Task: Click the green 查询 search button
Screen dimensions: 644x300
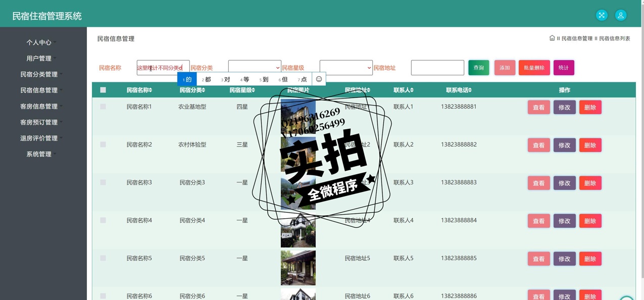Action: pos(478,68)
